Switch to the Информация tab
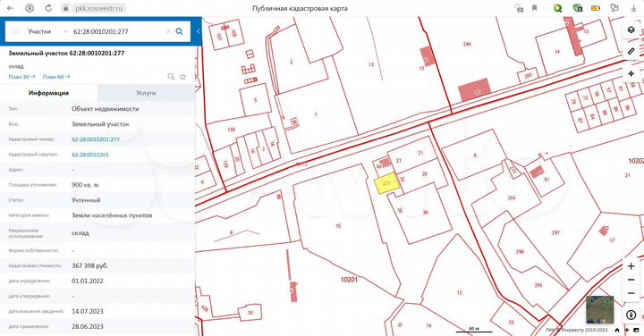644x336 pixels. click(x=48, y=93)
